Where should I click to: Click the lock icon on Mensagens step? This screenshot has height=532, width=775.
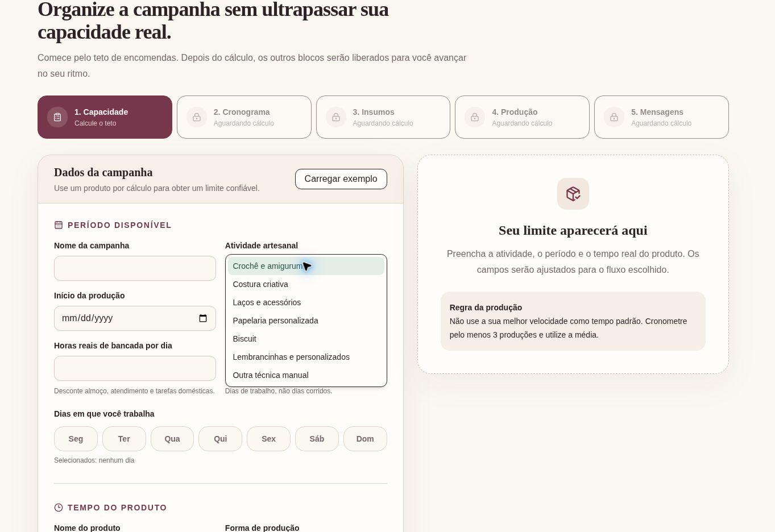tap(614, 117)
